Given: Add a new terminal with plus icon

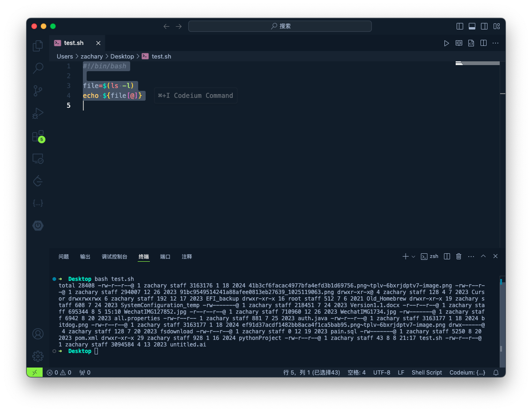Looking at the screenshot, I should pyautogui.click(x=406, y=257).
